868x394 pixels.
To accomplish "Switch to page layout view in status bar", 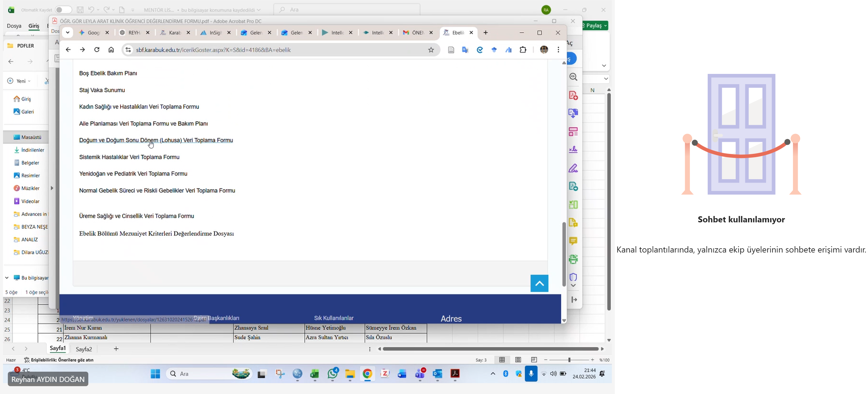I will tap(518, 360).
